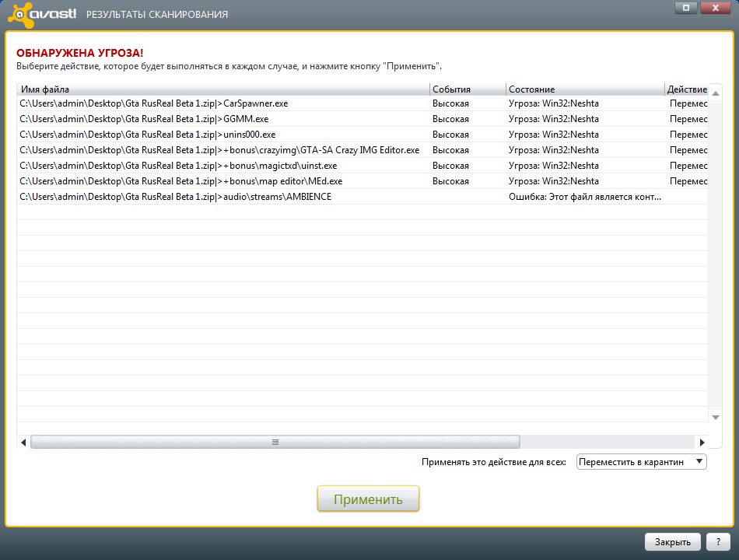Select the audio\streams\AMBIENCE error row

(x=222, y=197)
